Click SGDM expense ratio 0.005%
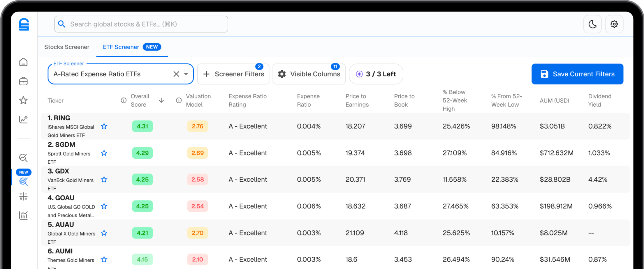The height and width of the screenshot is (269, 644). (x=309, y=153)
